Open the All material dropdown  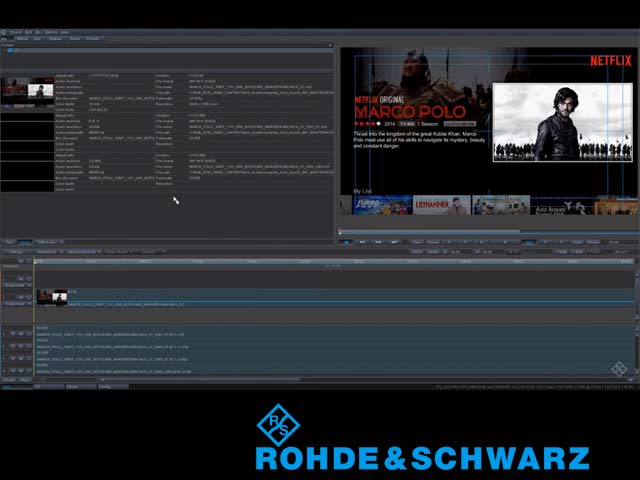click(49, 252)
